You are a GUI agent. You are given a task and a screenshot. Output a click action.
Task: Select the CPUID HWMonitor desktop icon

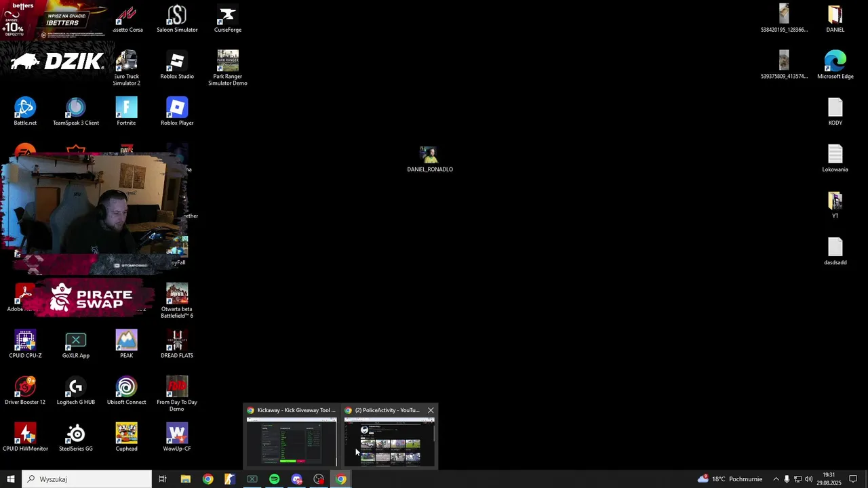coord(25,438)
